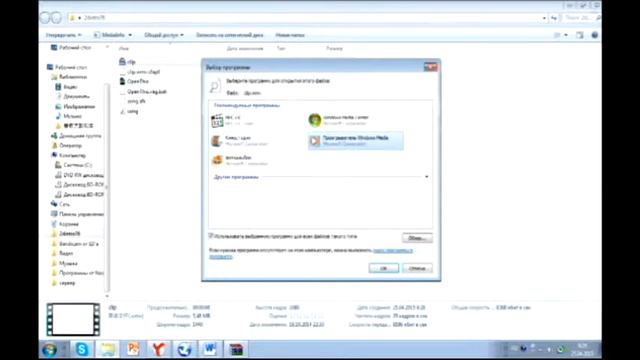The width and height of the screenshot is (640, 360).
Task: Select the song file with music icon
Action: (129, 111)
